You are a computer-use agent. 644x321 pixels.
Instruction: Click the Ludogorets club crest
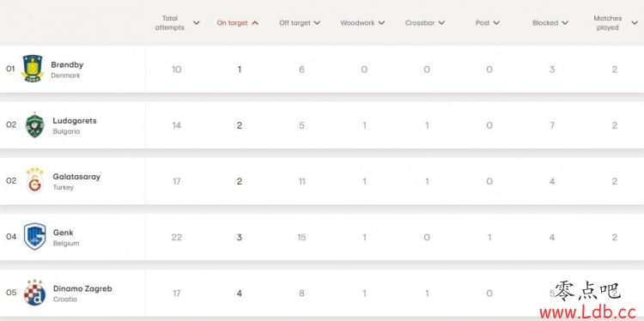tap(34, 124)
